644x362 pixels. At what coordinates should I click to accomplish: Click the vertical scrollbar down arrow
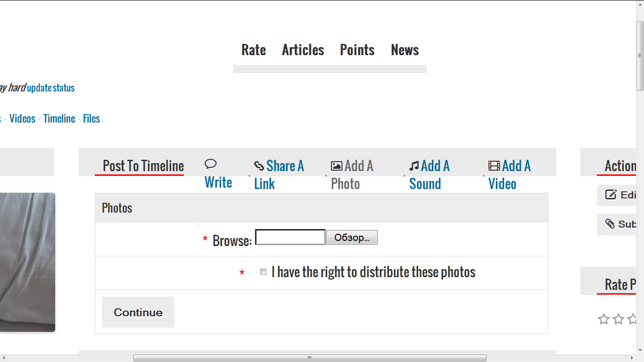point(640,350)
